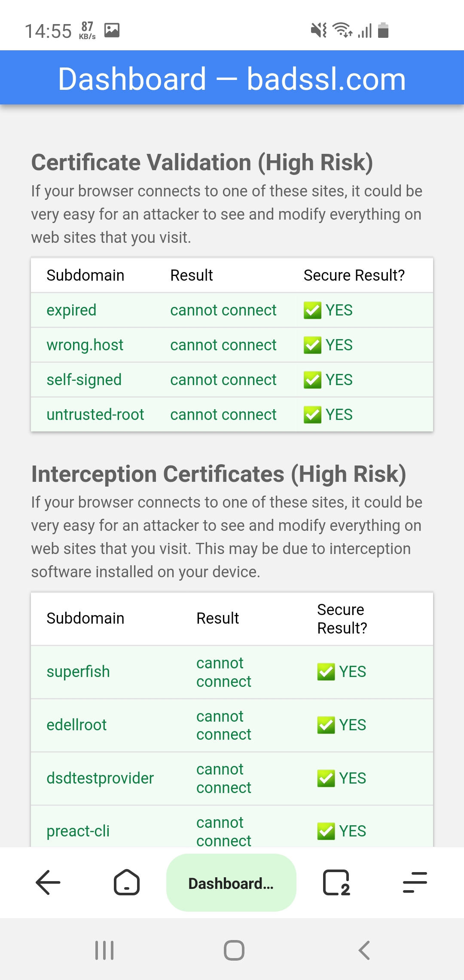Screen dimensions: 464x980
Task: Open the wrong.host subdomain link
Action: coord(85,345)
